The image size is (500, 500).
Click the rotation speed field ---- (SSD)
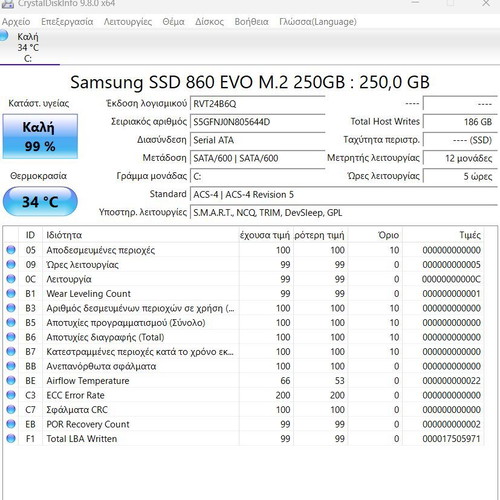pos(460,140)
